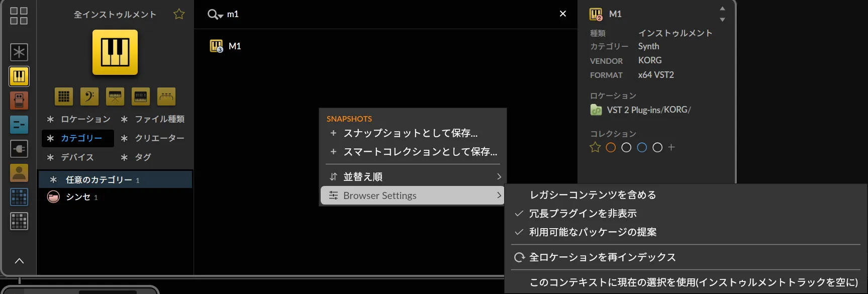Click the Browser Settings submenu arrow
868x294 pixels.
click(x=499, y=195)
